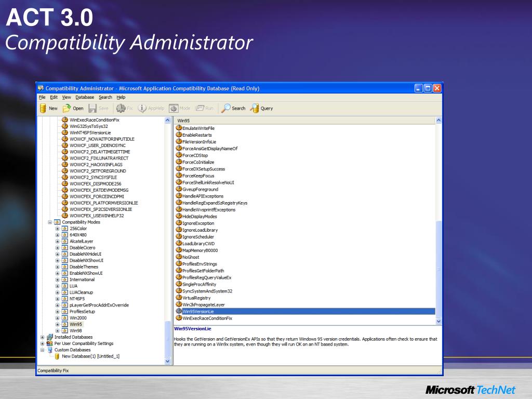The height and width of the screenshot is (399, 532).
Task: Select HandleAPIExceptions in the fix list
Action: click(203, 196)
